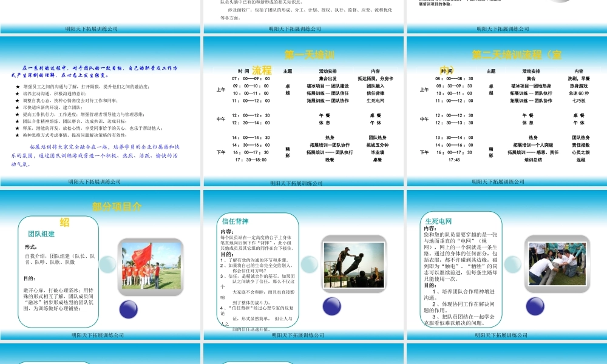Click 破冰项目 — 团队建设 activity row
607x364 pixels.
click(x=328, y=86)
